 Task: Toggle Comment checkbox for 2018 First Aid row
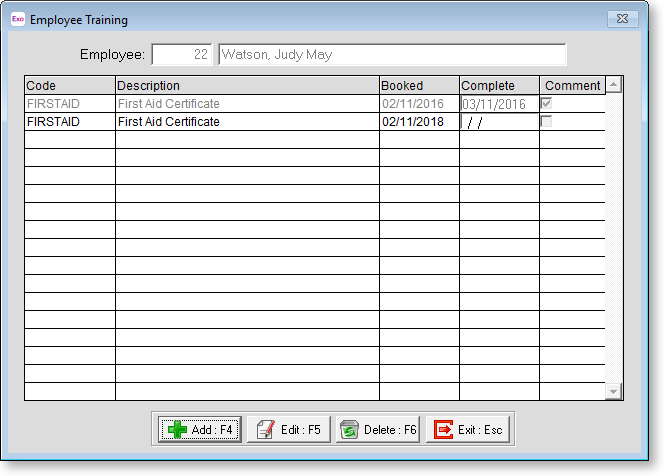click(x=546, y=122)
